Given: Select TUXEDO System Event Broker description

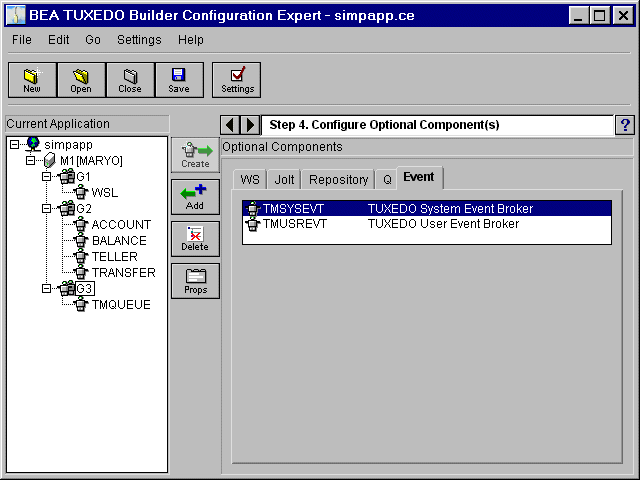Looking at the screenshot, I should [451, 209].
